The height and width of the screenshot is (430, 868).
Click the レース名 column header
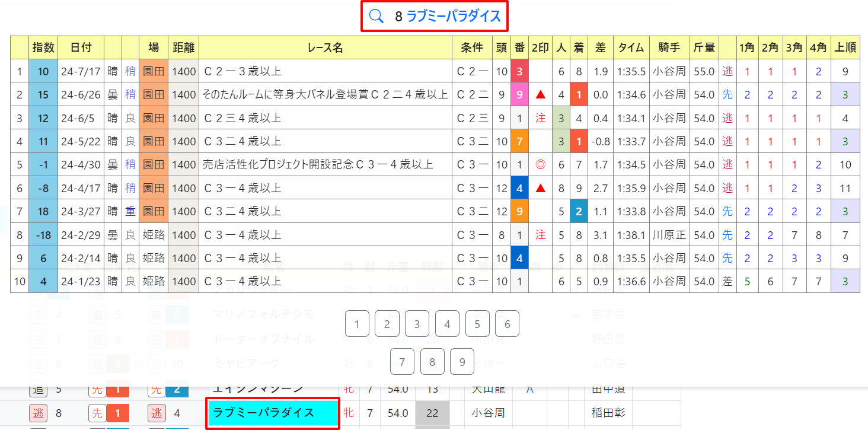[x=325, y=47]
